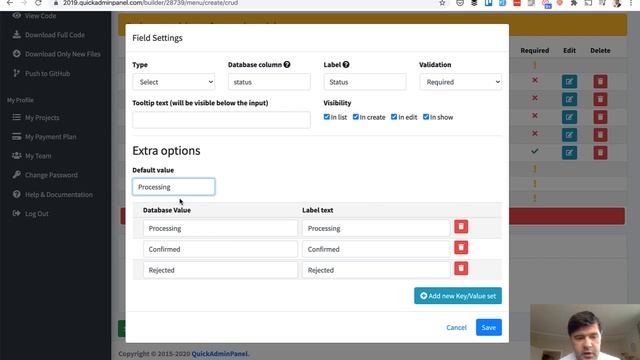
Task: Toggle the In edit visibility checkbox
Action: click(x=394, y=117)
